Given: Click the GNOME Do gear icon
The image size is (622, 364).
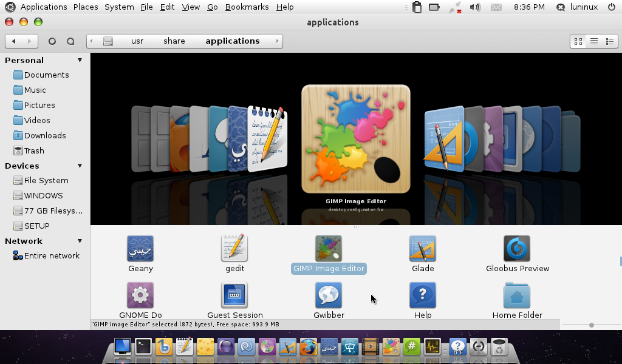Looking at the screenshot, I should (140, 295).
